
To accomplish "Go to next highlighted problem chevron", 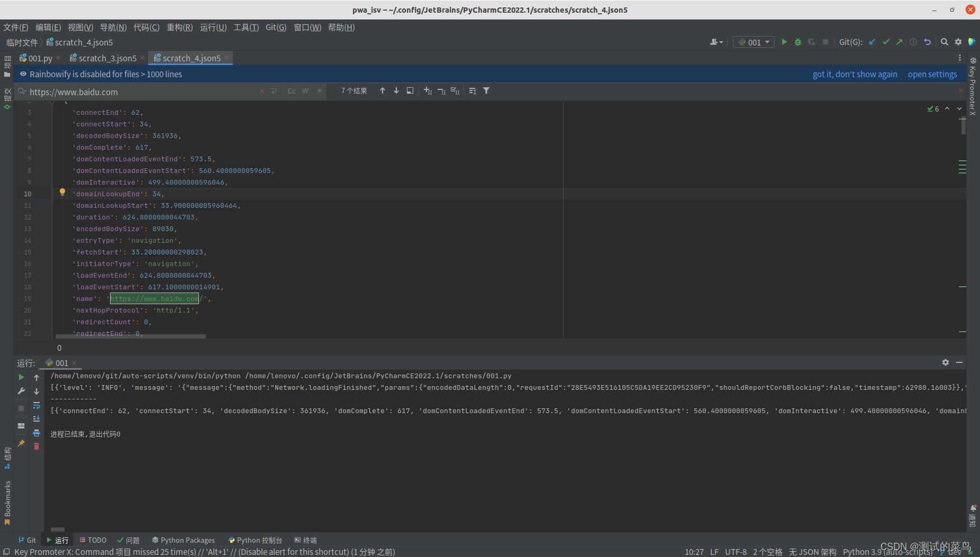I will (959, 109).
